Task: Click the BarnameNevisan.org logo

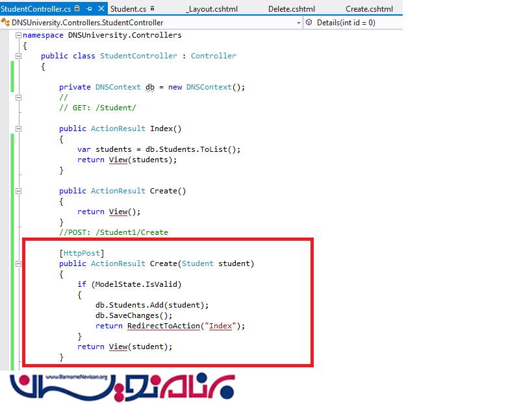Action: [123, 386]
